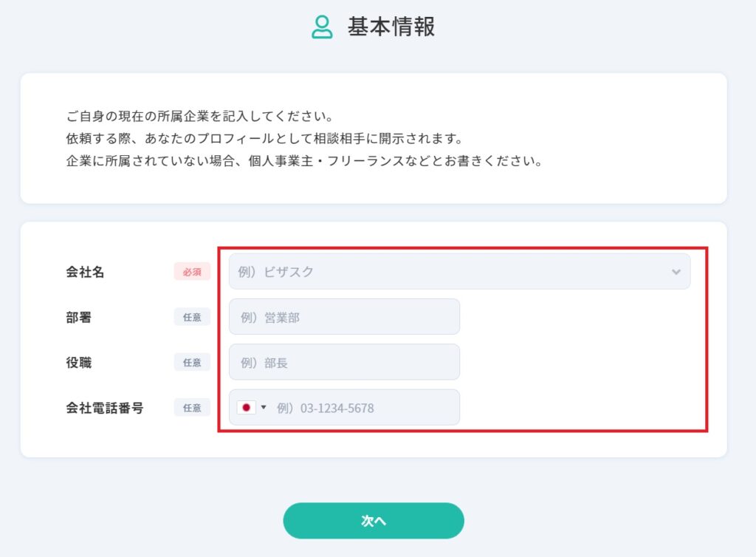This screenshot has height=557, width=756.
Task: Open the 会社名 combo box 例）ビザスク
Action: (459, 272)
